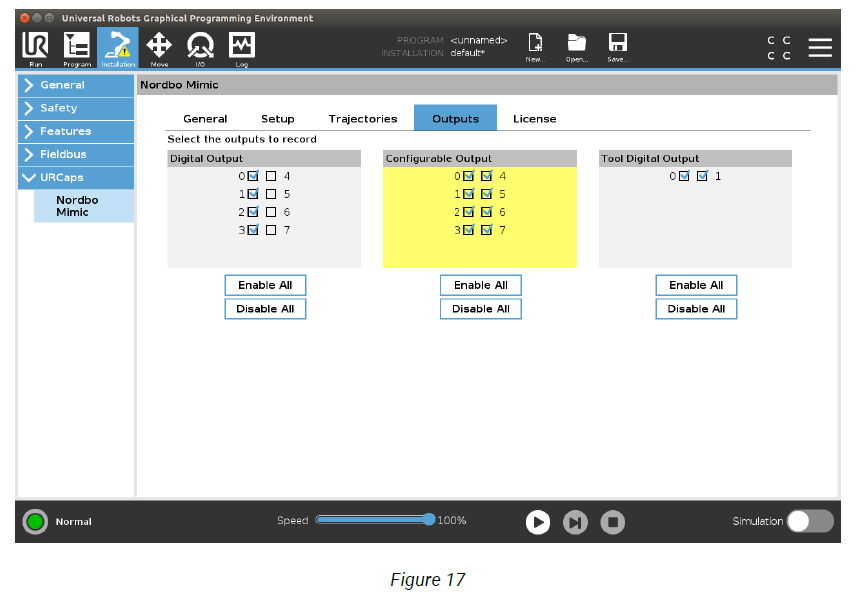Screen dimensions: 867x599
Task: Open the I/O monitor icon
Action: point(200,48)
